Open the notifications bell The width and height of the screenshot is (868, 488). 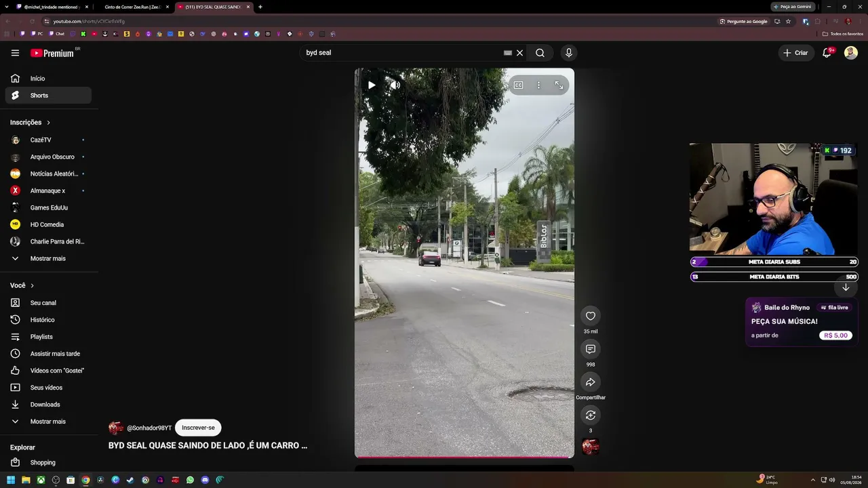click(x=827, y=53)
